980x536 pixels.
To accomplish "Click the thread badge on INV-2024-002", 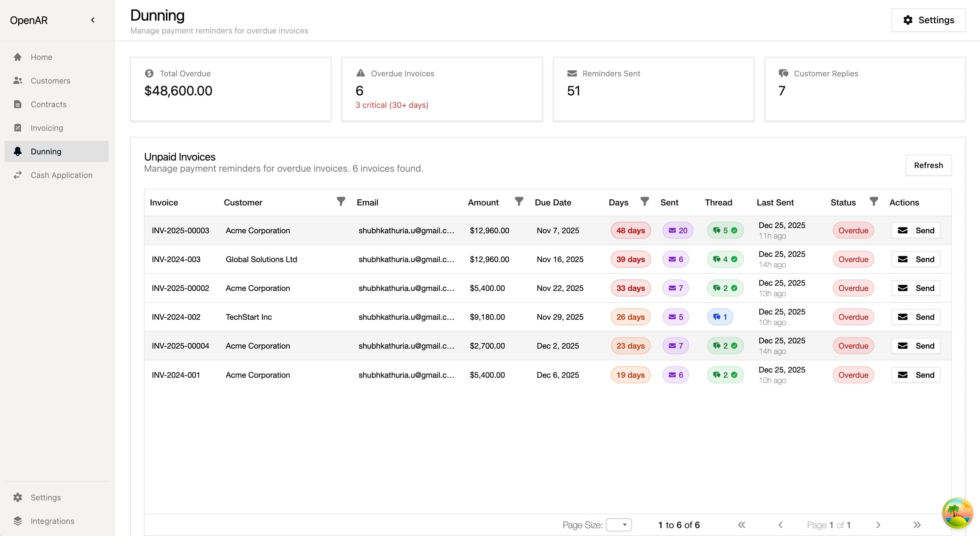I will [720, 316].
